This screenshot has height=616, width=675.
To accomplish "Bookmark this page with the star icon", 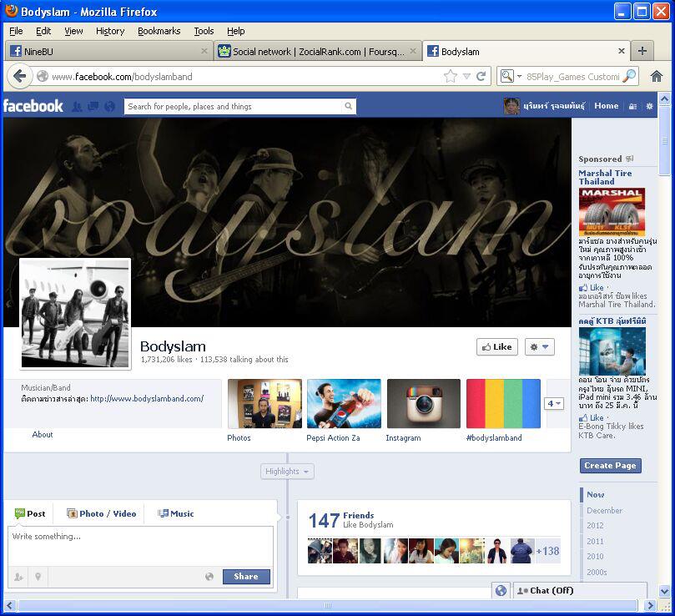I will coord(451,76).
